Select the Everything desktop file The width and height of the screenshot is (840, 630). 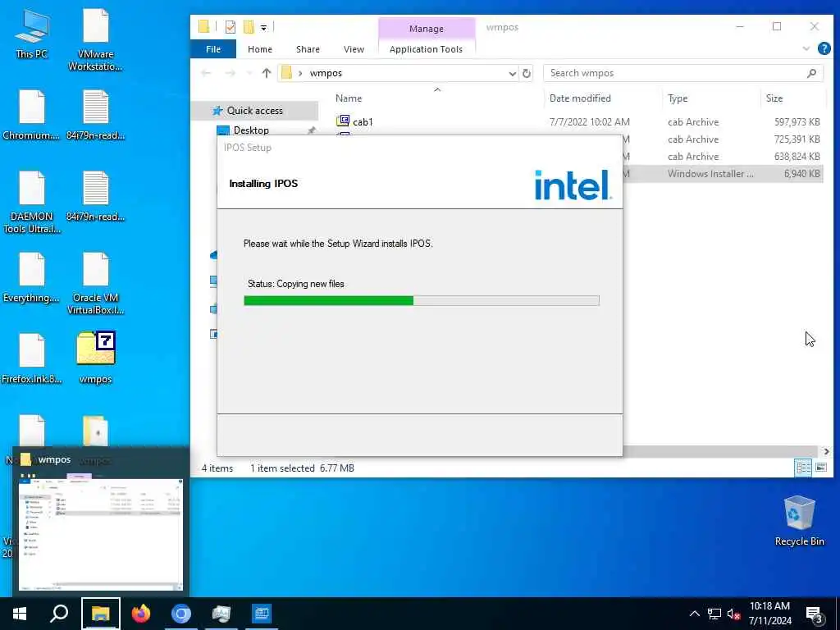coord(31,277)
